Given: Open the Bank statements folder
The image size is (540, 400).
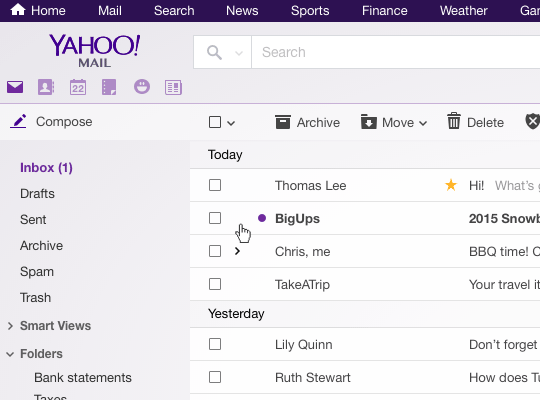Looking at the screenshot, I should click(x=83, y=378).
